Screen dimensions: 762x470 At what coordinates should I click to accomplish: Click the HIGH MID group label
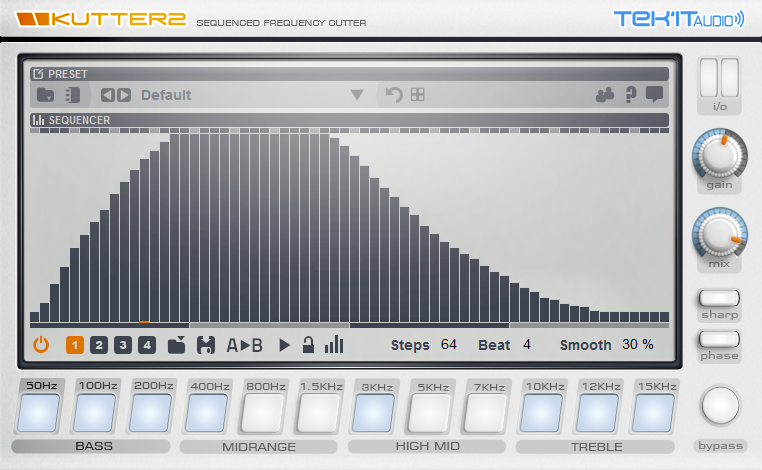click(427, 446)
